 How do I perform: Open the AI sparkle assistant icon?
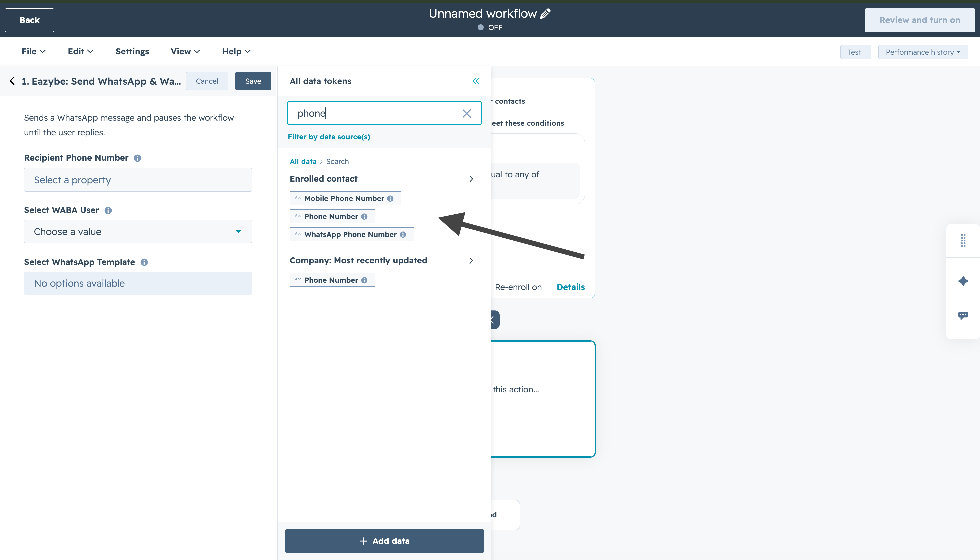click(963, 281)
